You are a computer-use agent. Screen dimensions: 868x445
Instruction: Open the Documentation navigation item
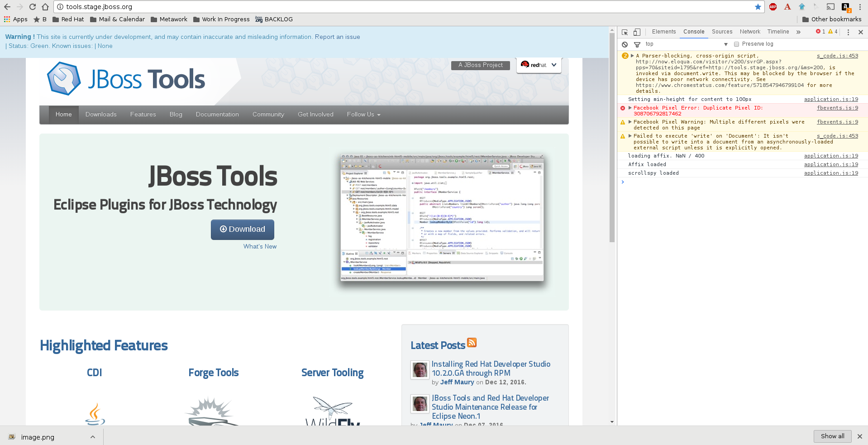217,115
